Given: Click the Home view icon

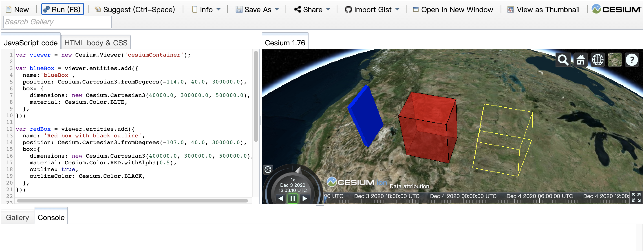Looking at the screenshot, I should 580,60.
